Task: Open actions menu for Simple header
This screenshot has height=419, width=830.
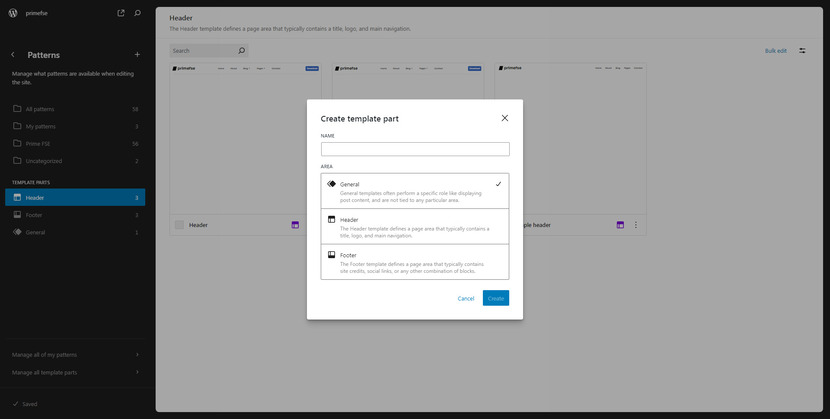Action: [x=635, y=225]
